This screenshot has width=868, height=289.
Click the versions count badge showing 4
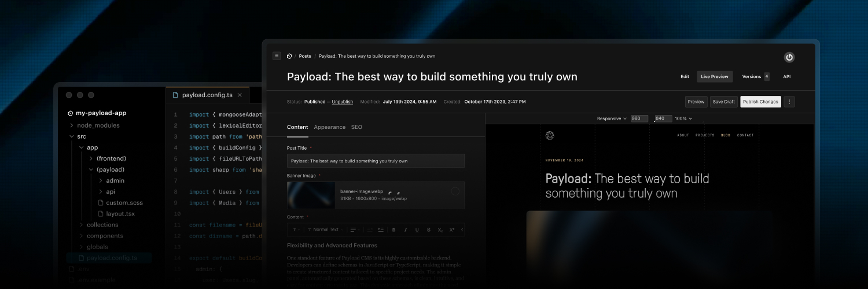[767, 76]
